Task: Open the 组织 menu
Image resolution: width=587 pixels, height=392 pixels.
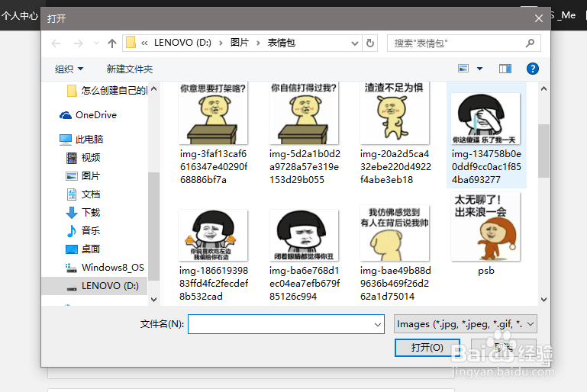Action: pyautogui.click(x=69, y=69)
